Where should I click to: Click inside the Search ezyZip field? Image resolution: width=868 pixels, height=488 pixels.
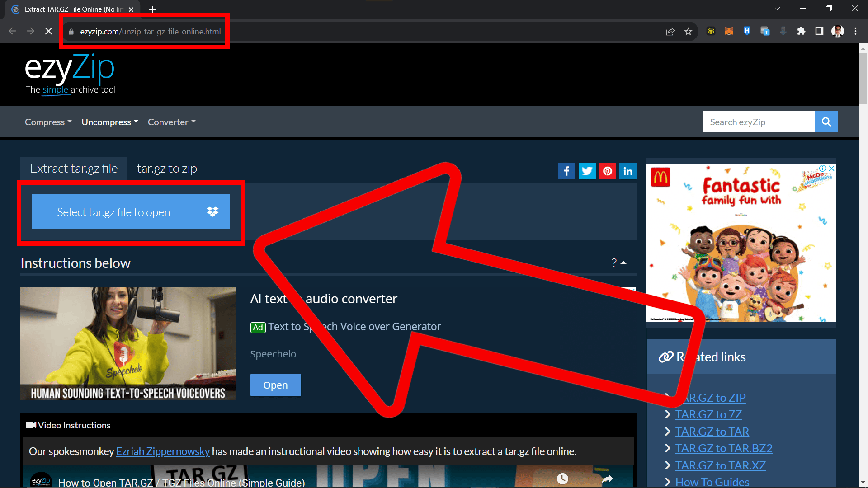coord(759,121)
